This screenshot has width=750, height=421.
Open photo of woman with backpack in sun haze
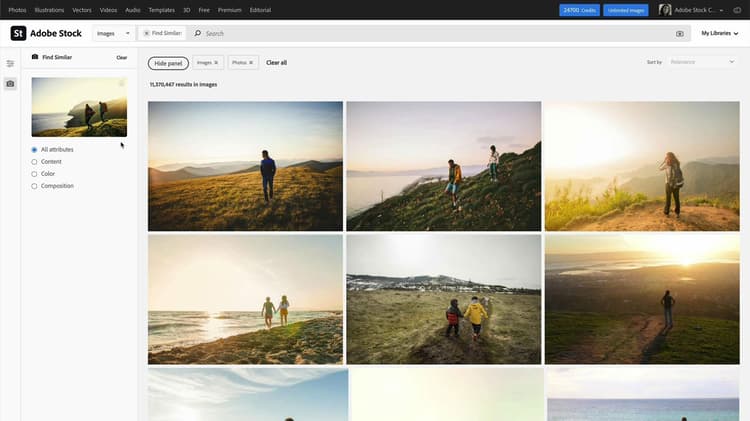[x=642, y=166]
